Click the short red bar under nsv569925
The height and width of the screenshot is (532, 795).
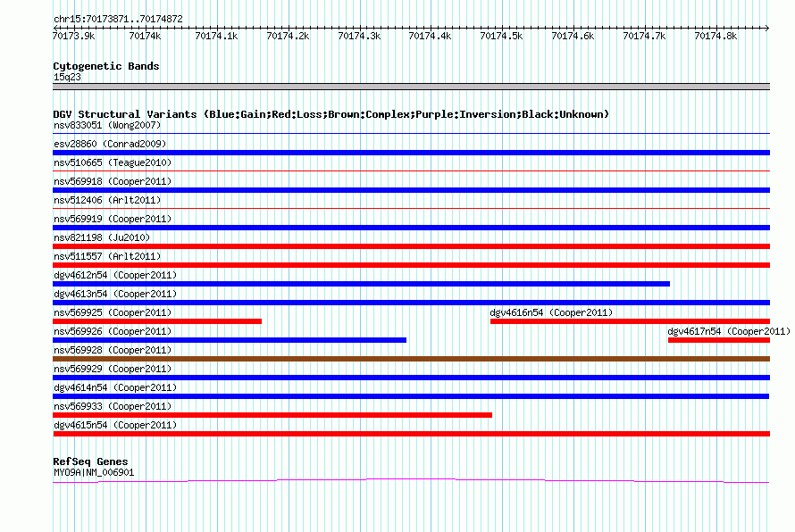157,321
